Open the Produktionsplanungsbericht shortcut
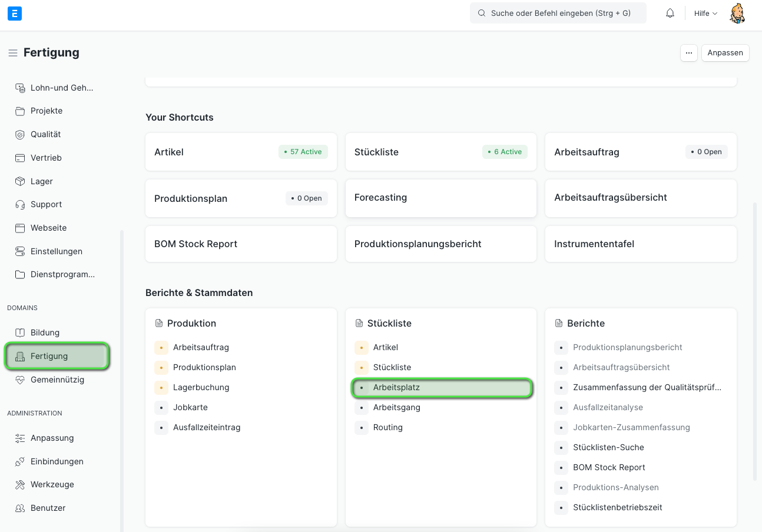This screenshot has width=762, height=532. (x=441, y=244)
